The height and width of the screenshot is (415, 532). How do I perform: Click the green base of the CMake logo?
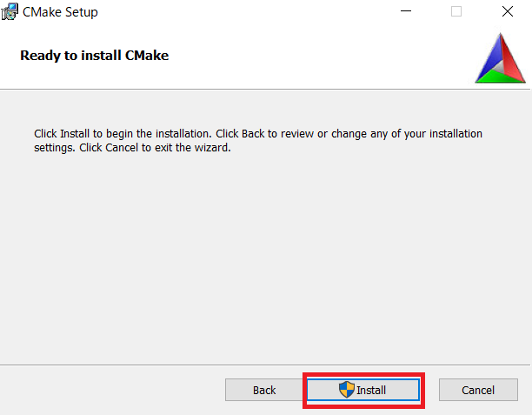coord(499,77)
